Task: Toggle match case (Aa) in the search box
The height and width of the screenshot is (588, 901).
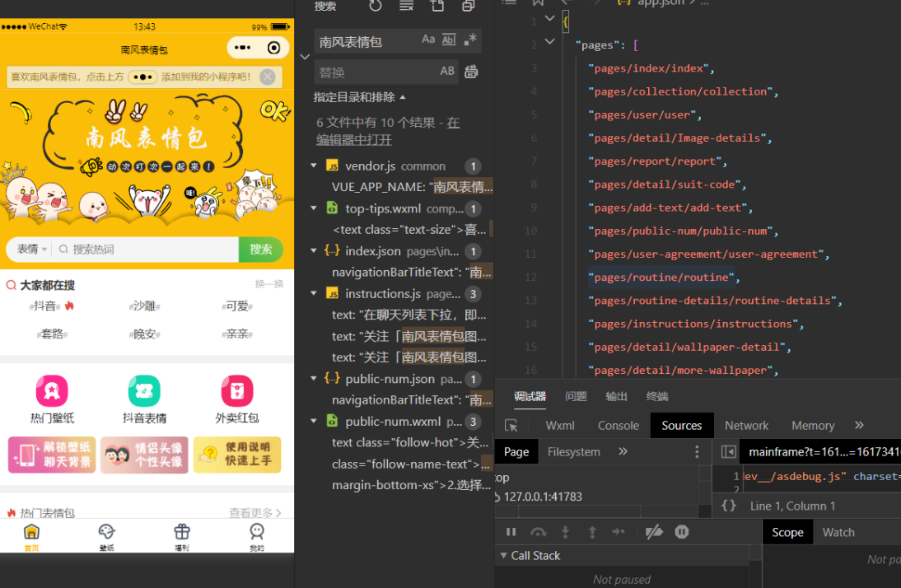Action: 428,40
